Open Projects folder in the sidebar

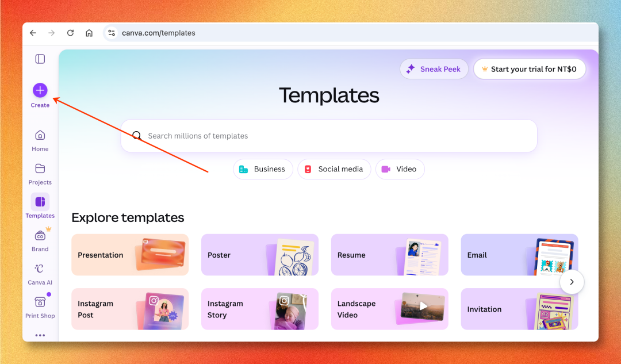(x=40, y=174)
